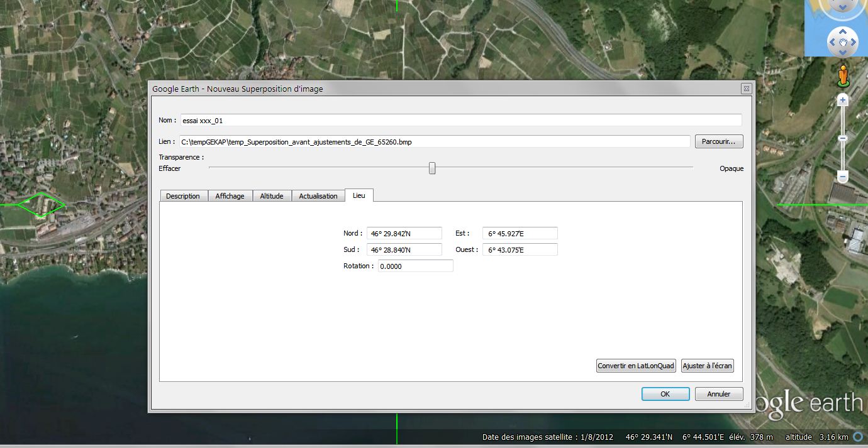Click the Est longitude field
This screenshot has width=868, height=448.
pyautogui.click(x=520, y=233)
